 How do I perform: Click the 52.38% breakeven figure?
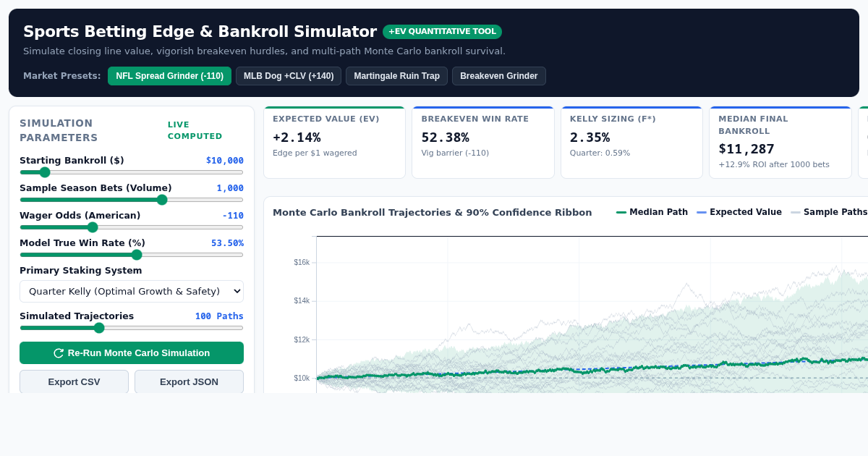pyautogui.click(x=445, y=138)
